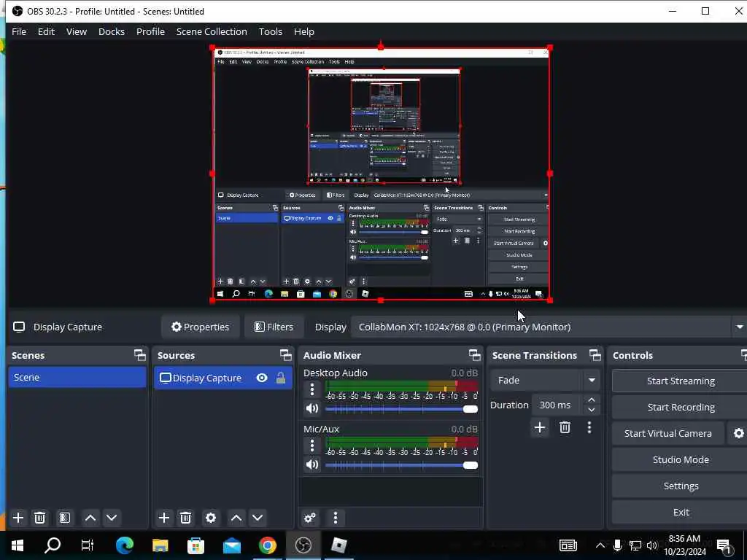The width and height of the screenshot is (747, 560).
Task: Click the Exit button
Action: 681,512
